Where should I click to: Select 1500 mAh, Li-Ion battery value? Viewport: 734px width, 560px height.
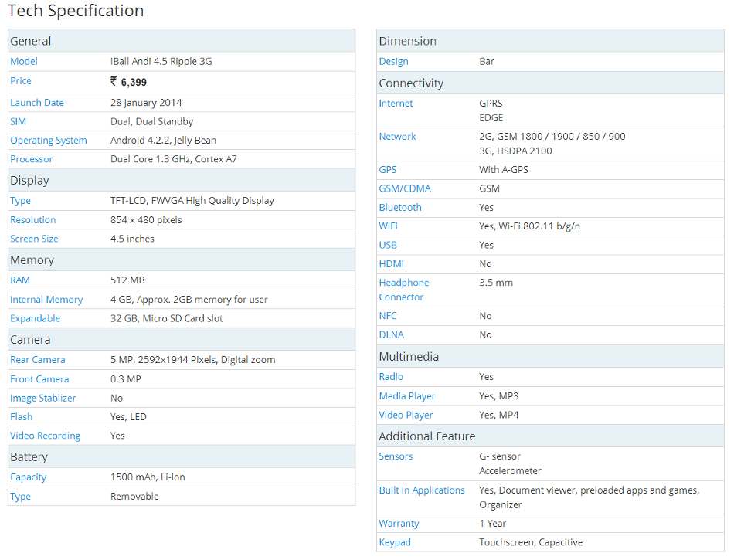pos(148,477)
